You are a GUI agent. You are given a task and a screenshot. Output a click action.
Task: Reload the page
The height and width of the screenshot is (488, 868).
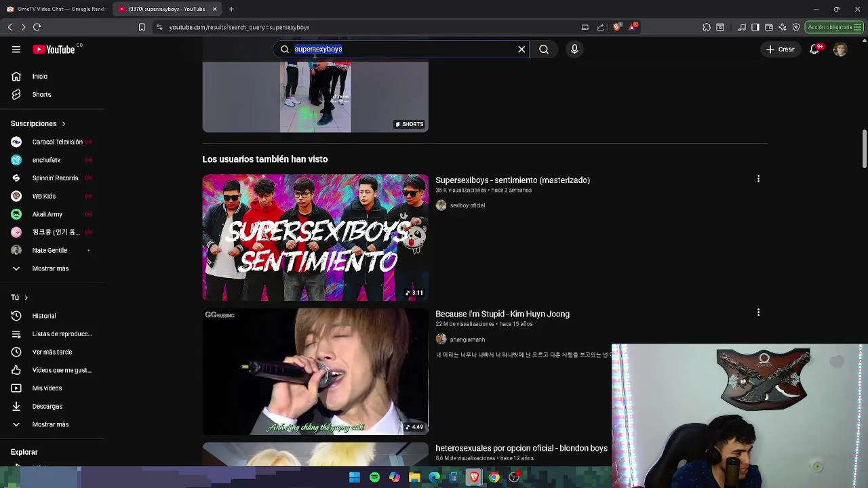click(x=37, y=27)
